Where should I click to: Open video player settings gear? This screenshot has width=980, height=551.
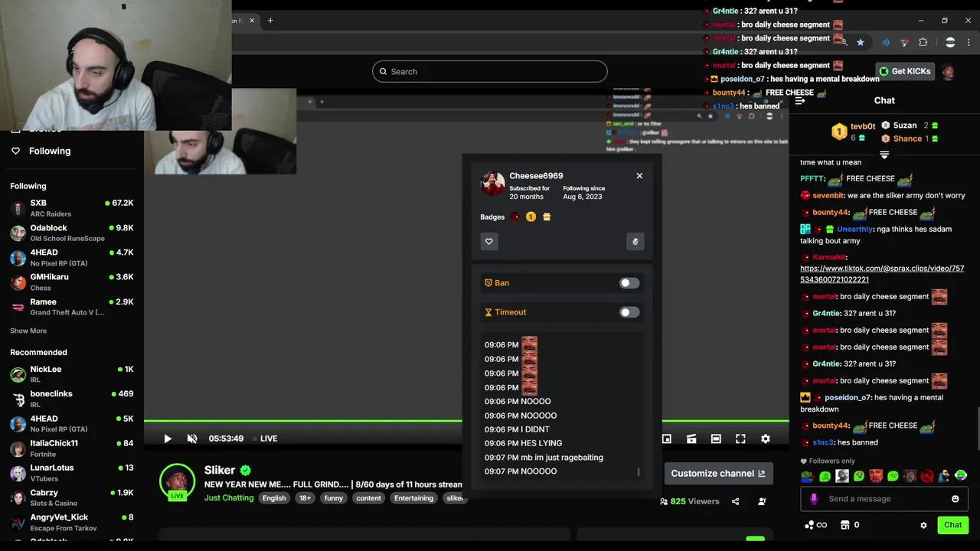765,439
